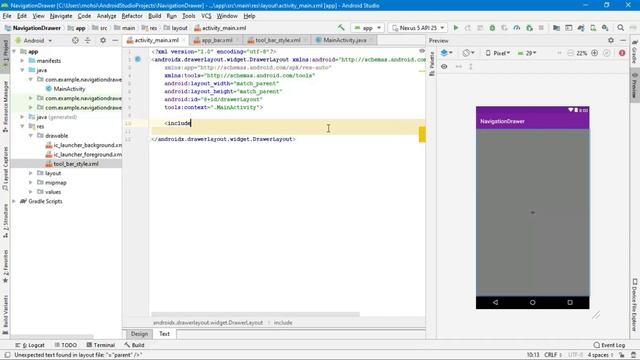Open the File menu
Screen dimensions: 640x360
tap(7, 16)
